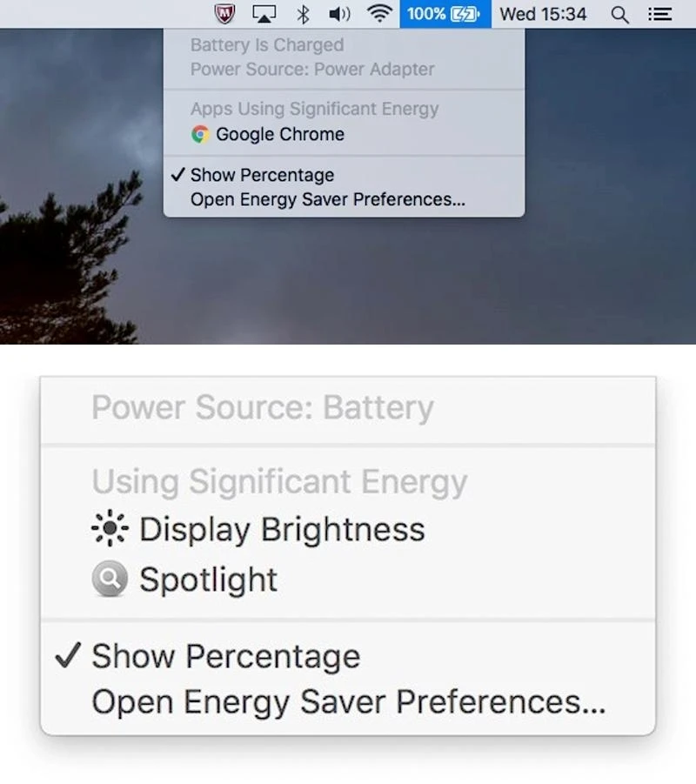696x784 pixels.
Task: Open the Wi-Fi status menu
Action: pos(378,14)
